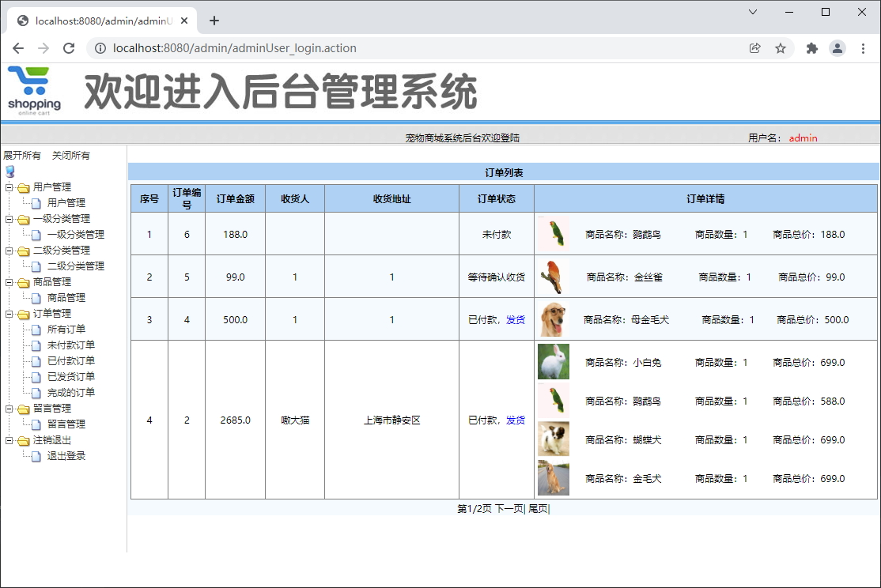The image size is (881, 588).
Task: Click the 注销退出 folder icon
Action: pyautogui.click(x=23, y=441)
